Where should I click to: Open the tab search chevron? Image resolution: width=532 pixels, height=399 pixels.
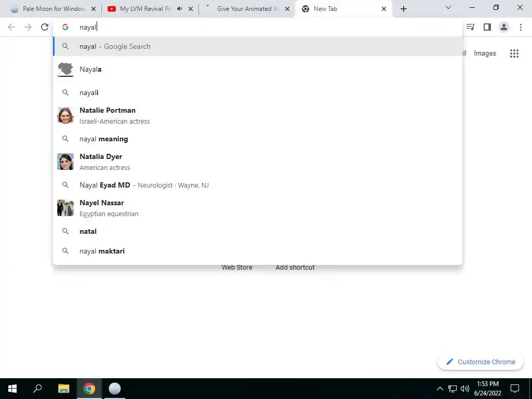pyautogui.click(x=448, y=7)
